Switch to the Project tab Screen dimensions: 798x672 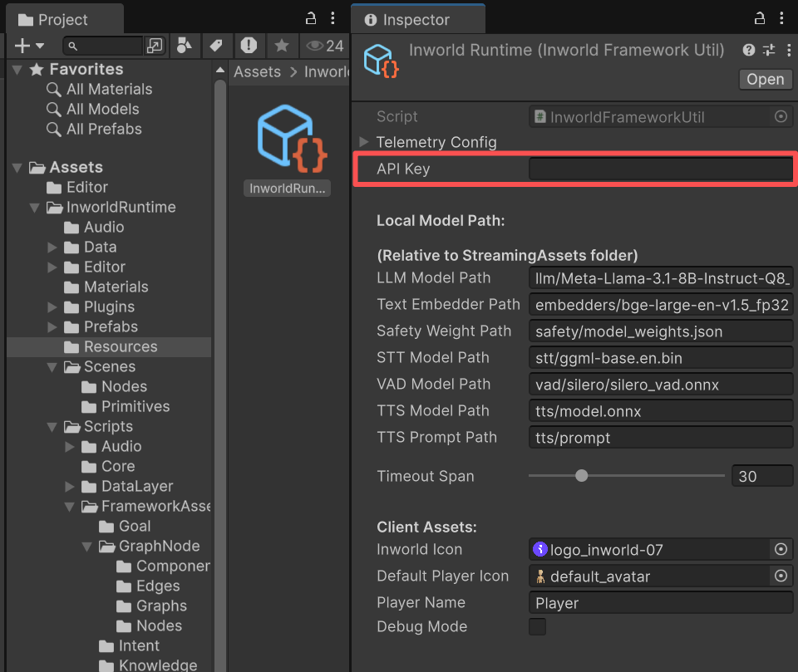tap(64, 19)
